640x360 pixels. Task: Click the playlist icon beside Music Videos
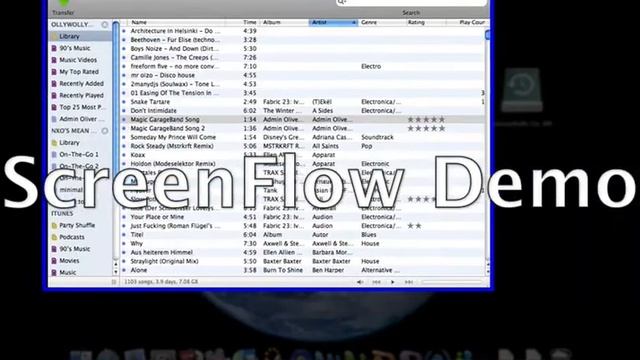(54, 60)
